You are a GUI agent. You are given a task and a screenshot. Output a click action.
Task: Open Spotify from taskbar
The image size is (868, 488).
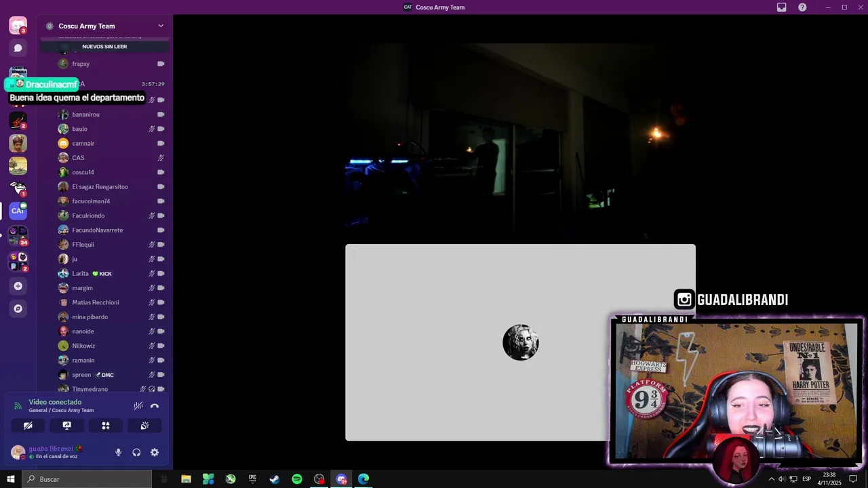pos(297,479)
